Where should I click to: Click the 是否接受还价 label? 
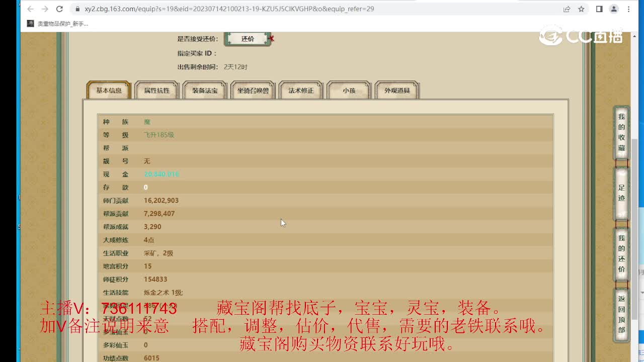coord(198,39)
